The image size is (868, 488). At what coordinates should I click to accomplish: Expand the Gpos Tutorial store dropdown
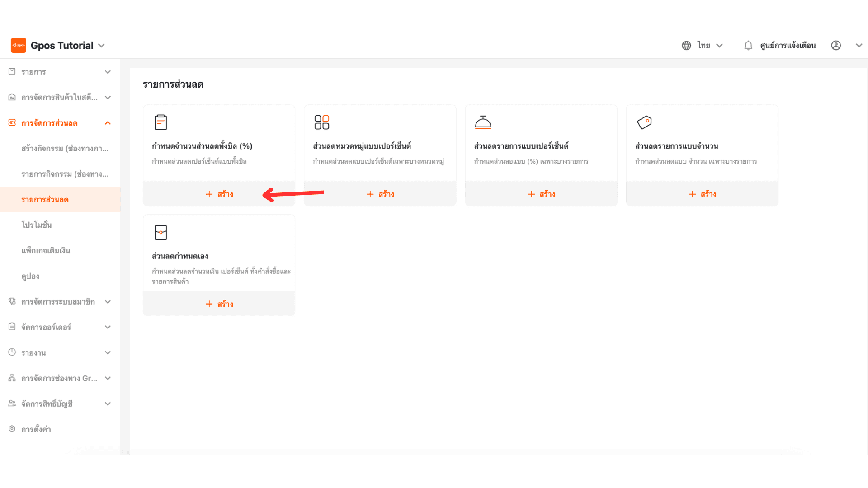[101, 46]
